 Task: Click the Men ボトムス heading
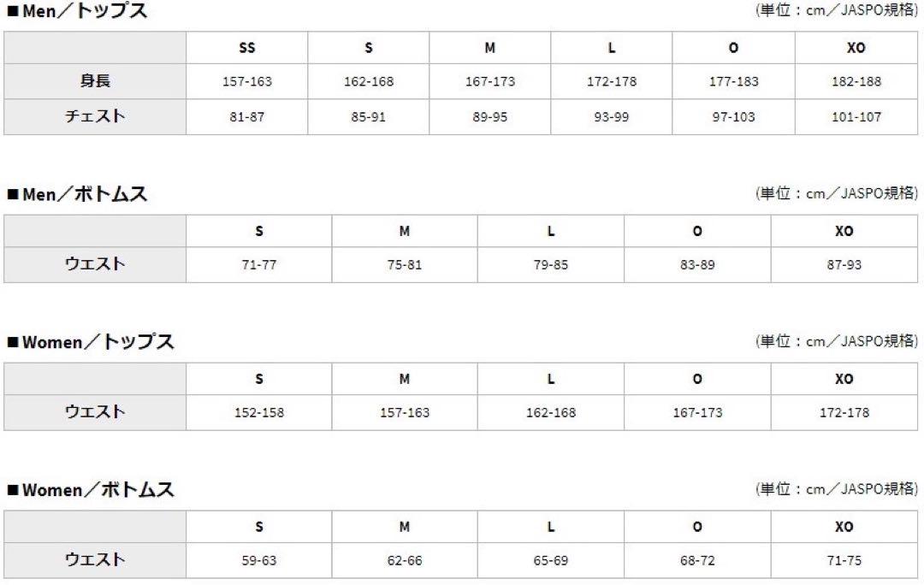click(x=77, y=194)
